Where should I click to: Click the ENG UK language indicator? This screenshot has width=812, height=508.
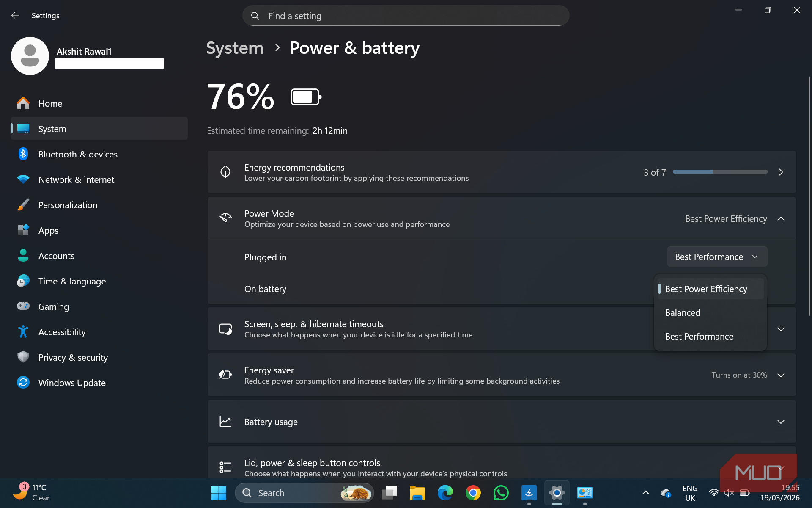click(690, 493)
